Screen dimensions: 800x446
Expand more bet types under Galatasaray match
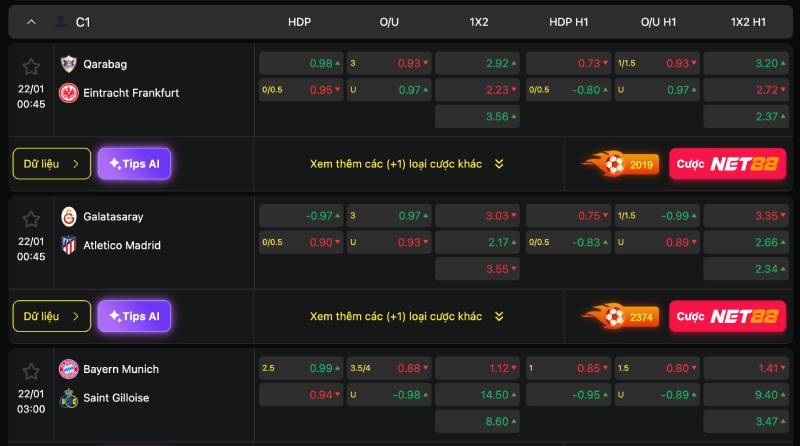(407, 316)
